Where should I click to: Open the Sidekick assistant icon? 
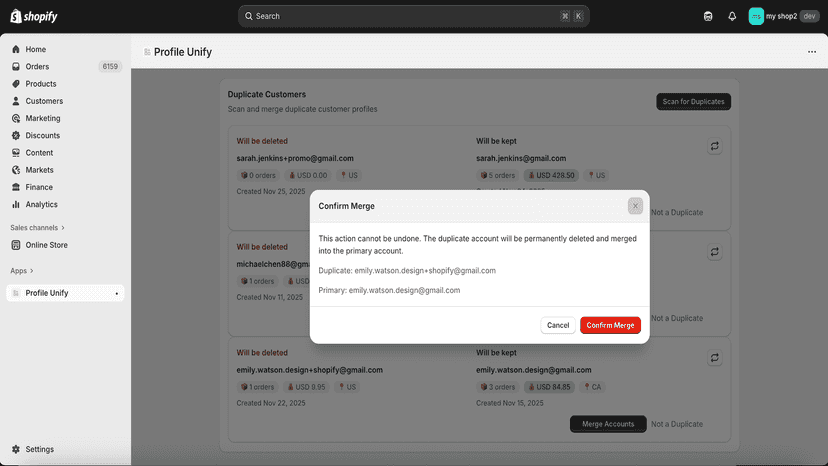click(708, 16)
